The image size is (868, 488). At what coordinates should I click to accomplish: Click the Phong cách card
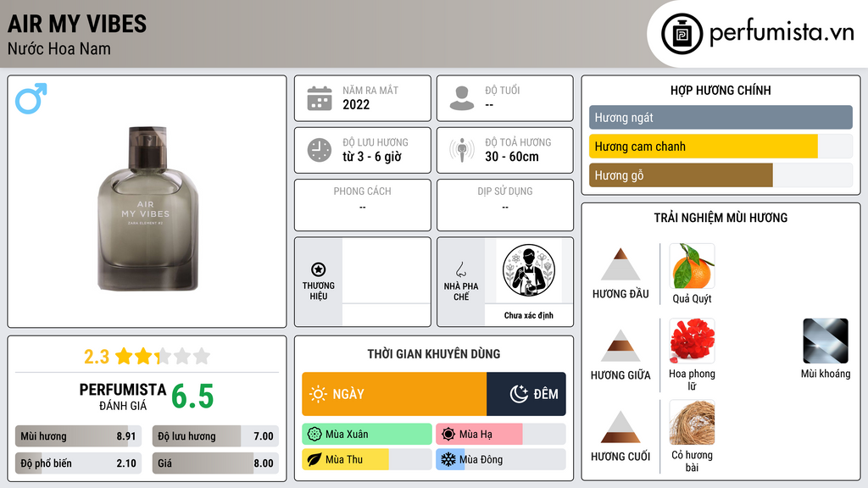(363, 205)
